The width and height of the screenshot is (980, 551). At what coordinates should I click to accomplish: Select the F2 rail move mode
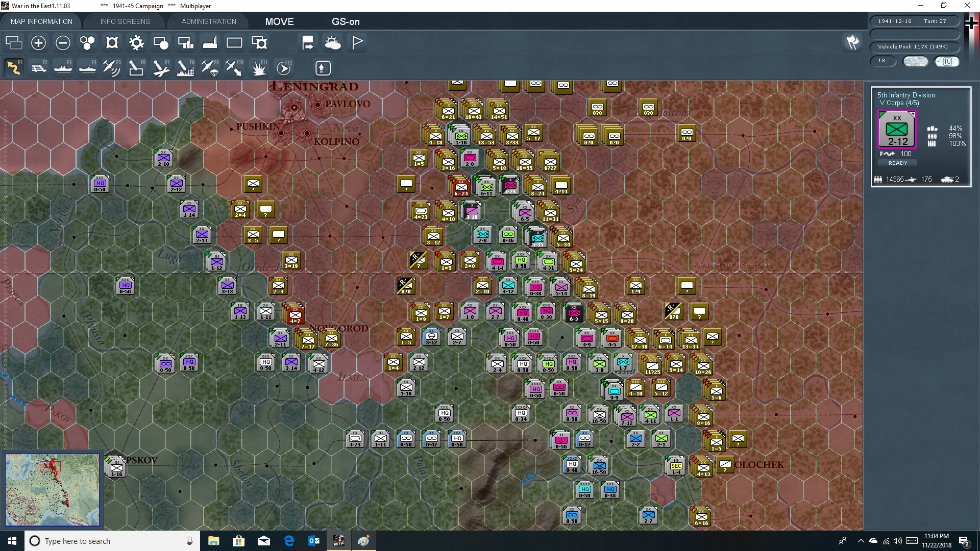pos(38,68)
